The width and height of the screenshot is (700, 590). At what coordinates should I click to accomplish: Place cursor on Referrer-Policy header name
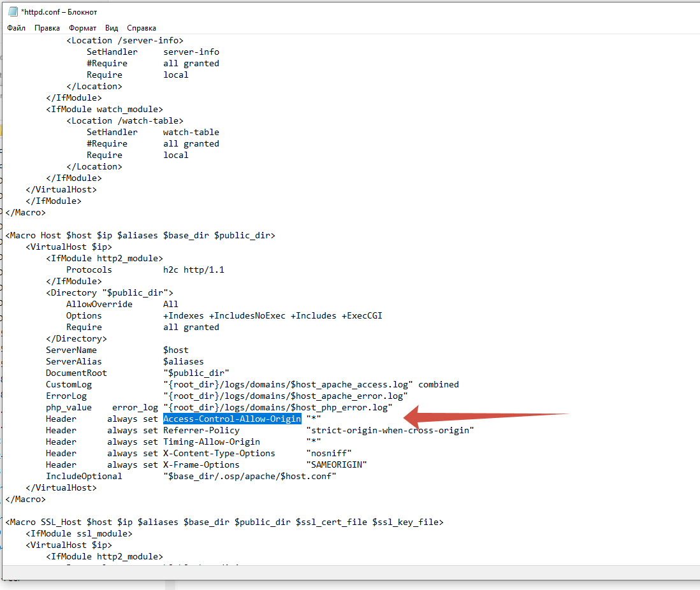201,431
